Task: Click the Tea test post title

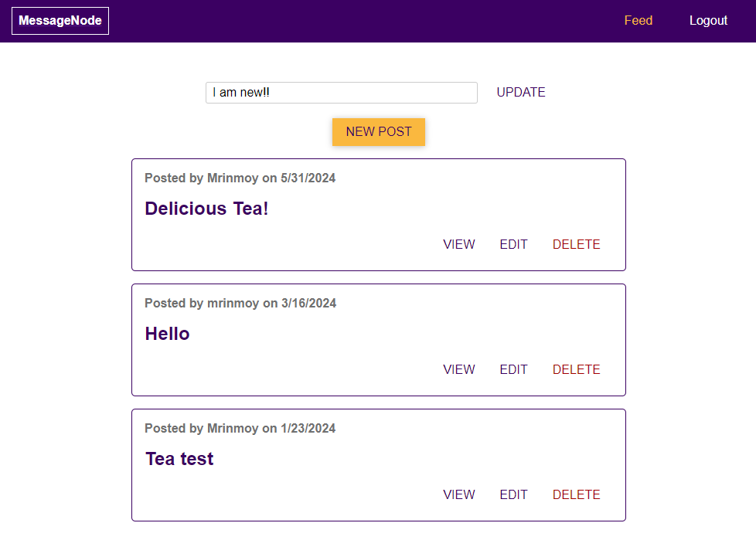Action: 179,459
